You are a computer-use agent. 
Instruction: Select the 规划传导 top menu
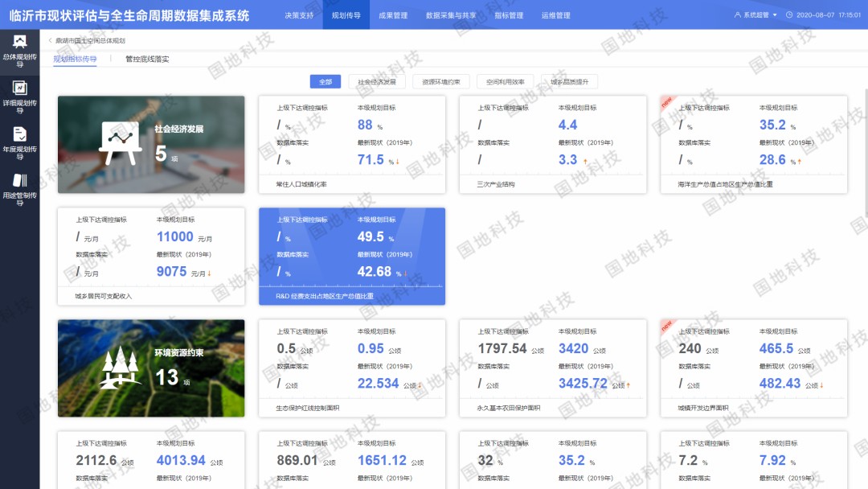[x=346, y=15]
